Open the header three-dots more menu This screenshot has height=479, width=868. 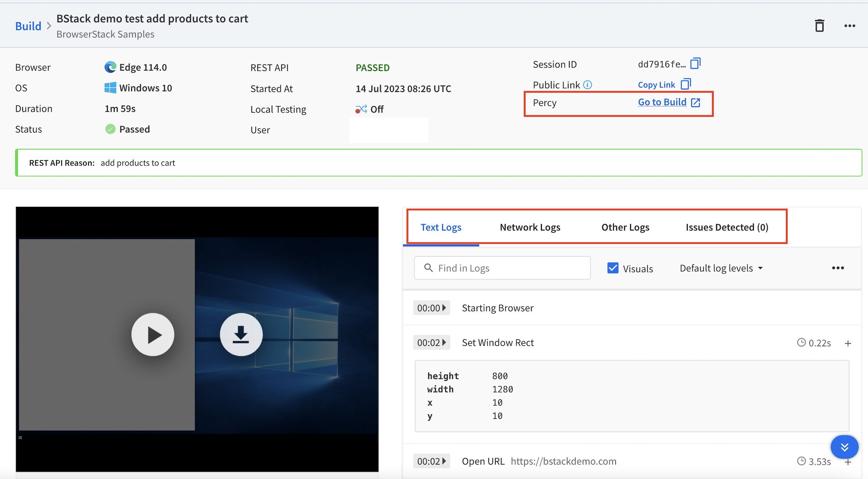pos(849,26)
